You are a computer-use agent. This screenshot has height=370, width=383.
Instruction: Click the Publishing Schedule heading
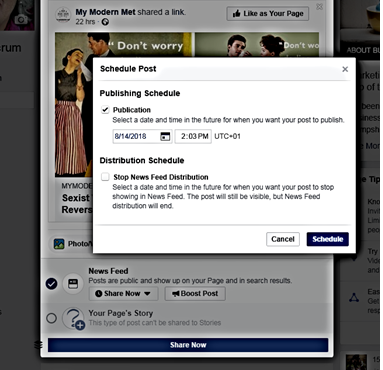(x=140, y=93)
